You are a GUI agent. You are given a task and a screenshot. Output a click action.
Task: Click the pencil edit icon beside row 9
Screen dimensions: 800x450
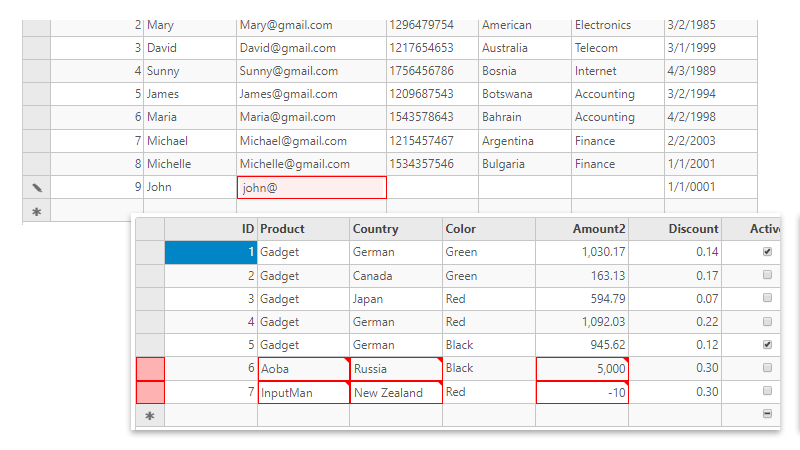click(37, 187)
